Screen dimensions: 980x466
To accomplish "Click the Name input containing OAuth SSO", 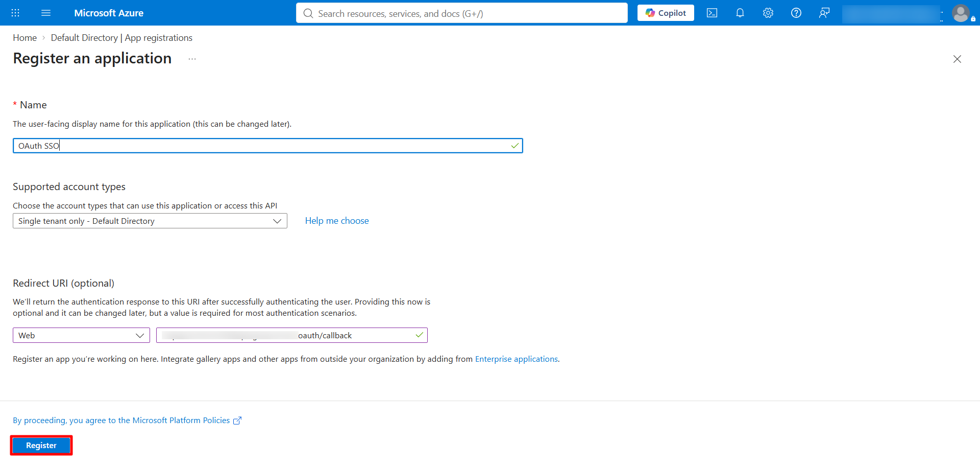I will (267, 146).
